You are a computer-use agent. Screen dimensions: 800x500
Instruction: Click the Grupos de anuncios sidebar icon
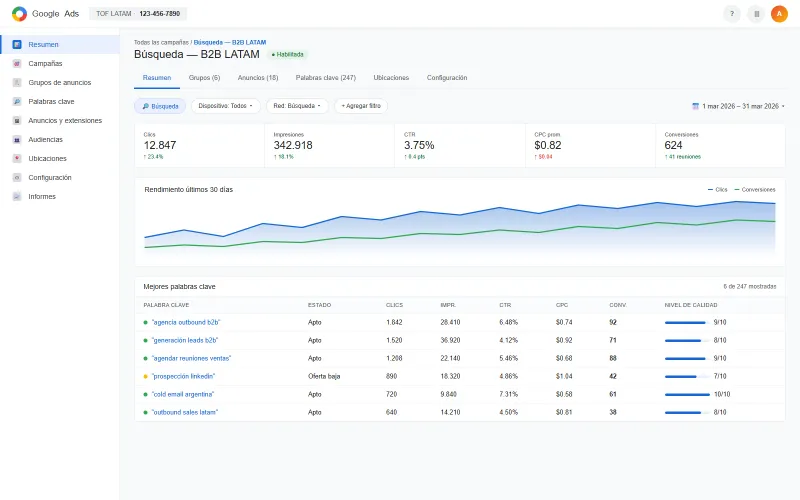point(17,82)
